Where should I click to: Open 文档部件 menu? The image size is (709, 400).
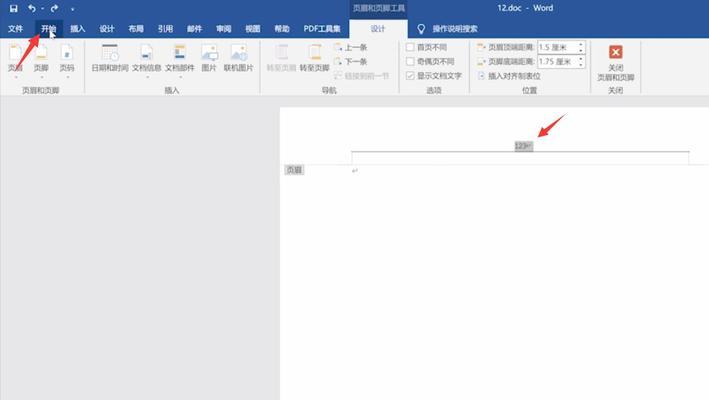pyautogui.click(x=180, y=59)
